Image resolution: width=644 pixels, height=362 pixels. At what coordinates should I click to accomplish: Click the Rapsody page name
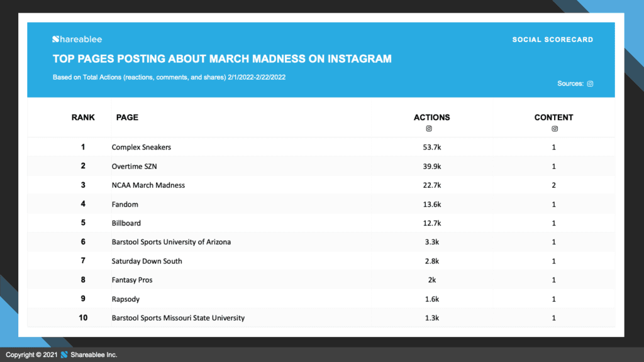126,299
